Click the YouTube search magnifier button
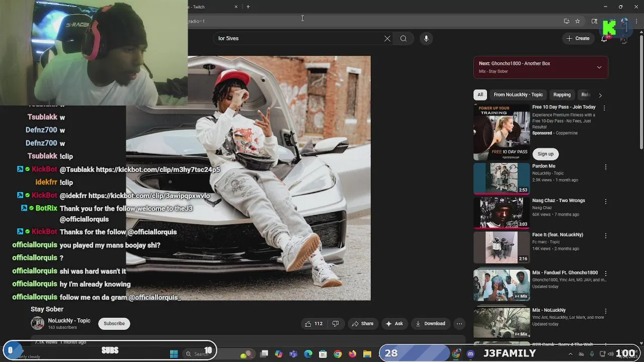Viewport: 644px width, 362px height. pyautogui.click(x=404, y=39)
